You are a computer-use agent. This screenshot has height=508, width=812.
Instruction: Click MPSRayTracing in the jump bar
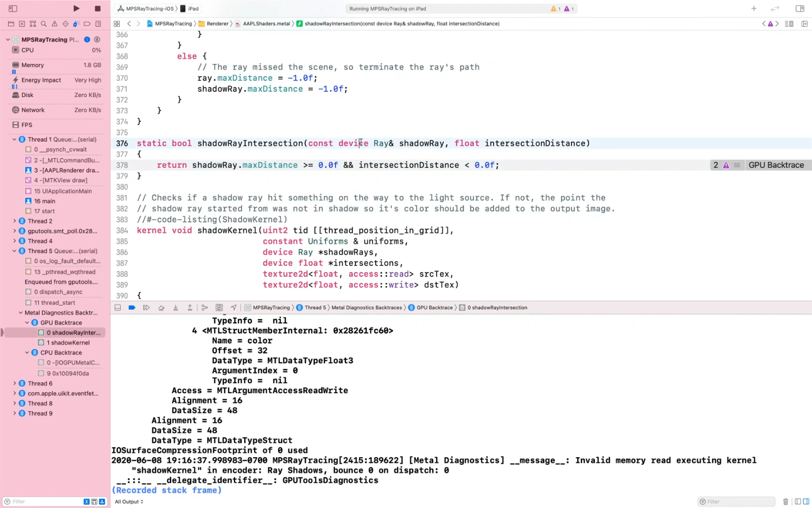coord(169,24)
